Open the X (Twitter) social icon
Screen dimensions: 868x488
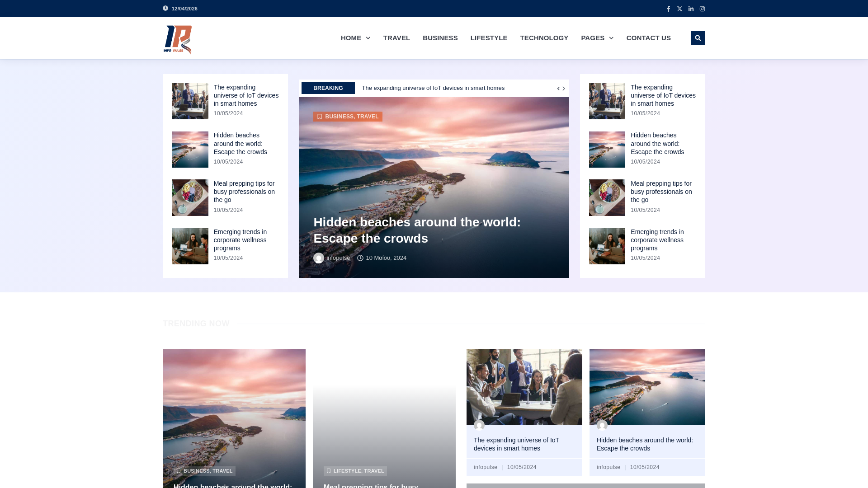[x=679, y=9]
